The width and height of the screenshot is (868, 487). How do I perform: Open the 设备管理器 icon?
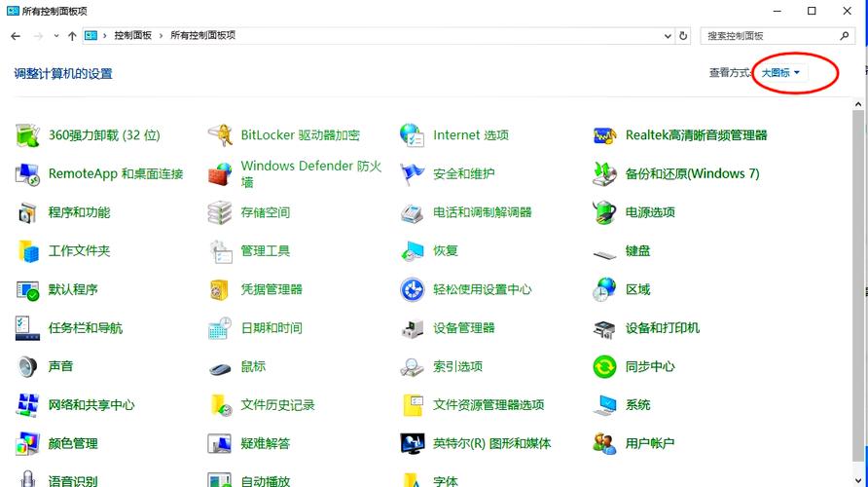click(412, 328)
